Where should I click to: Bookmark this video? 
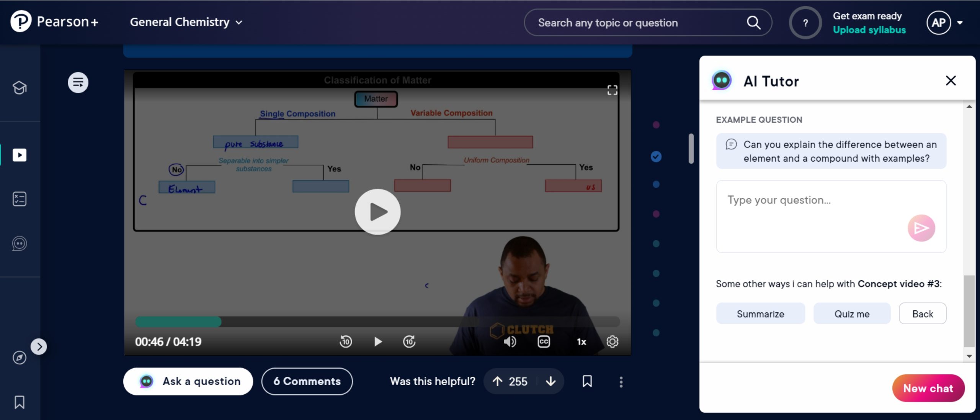click(587, 381)
